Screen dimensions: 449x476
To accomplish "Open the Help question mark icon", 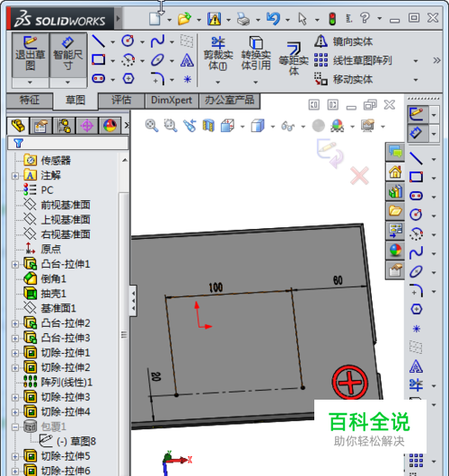I will click(365, 18).
